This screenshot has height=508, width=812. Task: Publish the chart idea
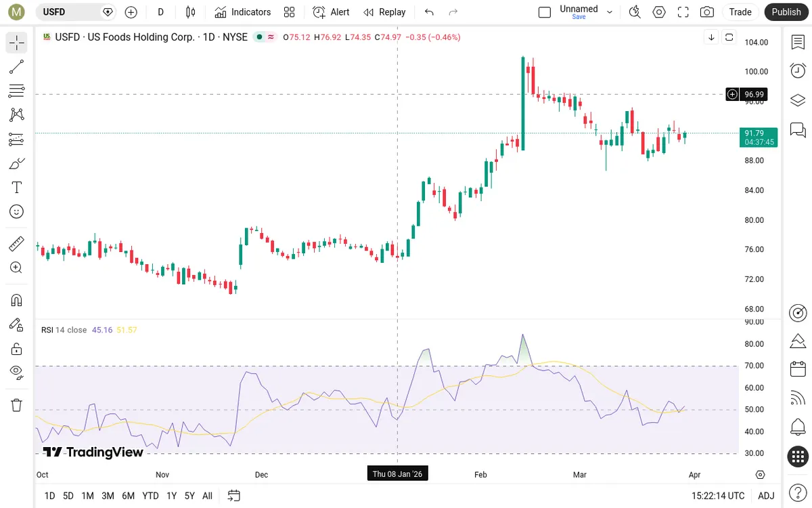pos(786,12)
